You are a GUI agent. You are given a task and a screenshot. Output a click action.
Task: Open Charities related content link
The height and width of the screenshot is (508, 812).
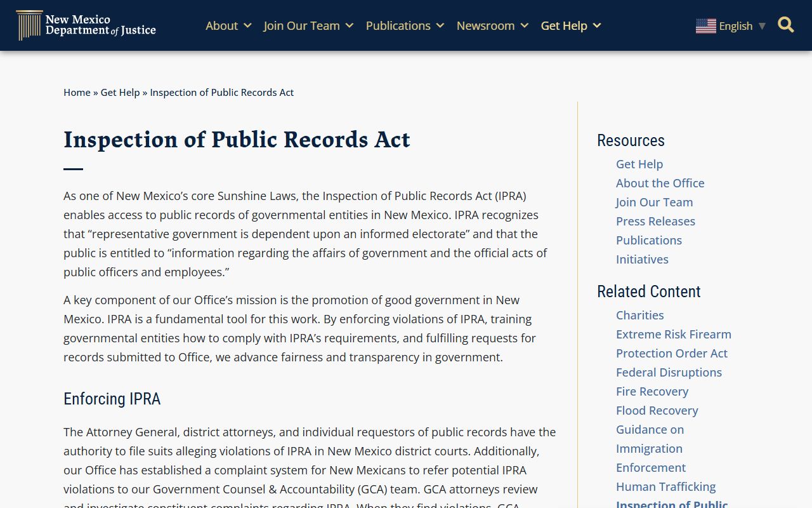coord(640,315)
